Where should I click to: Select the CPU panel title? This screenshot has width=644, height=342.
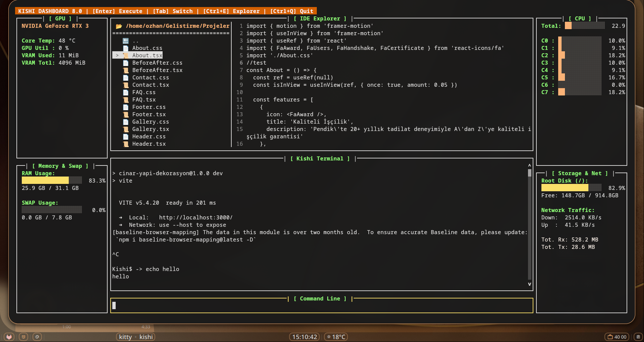coord(580,19)
